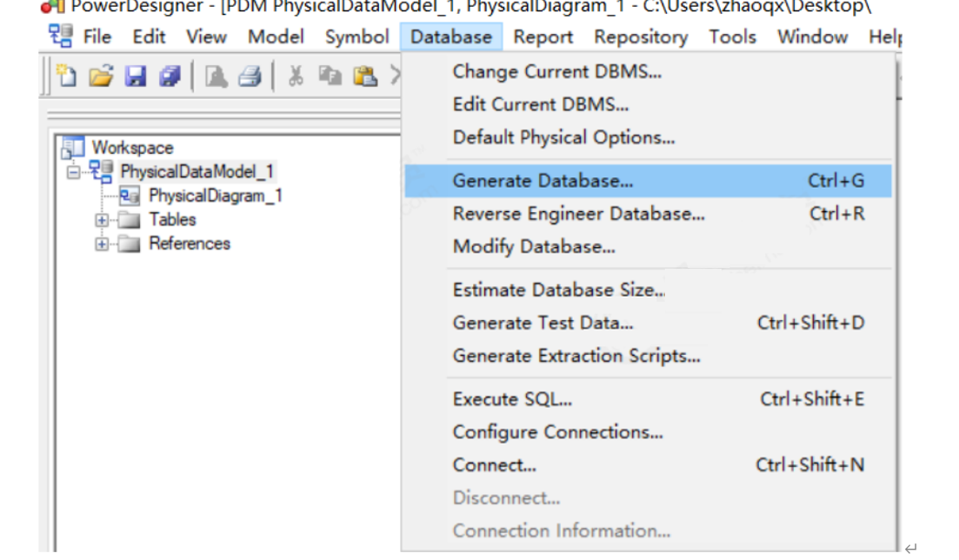Click the New Model toolbar icon
Screen dimensions: 959x560
66,76
